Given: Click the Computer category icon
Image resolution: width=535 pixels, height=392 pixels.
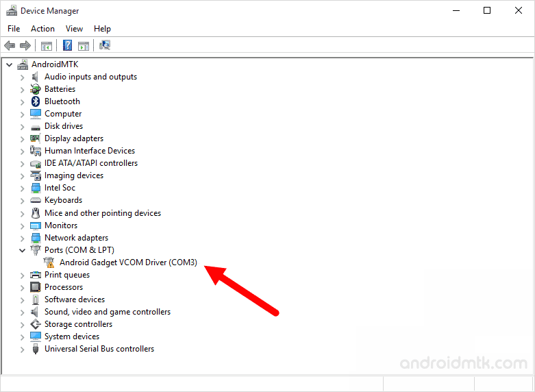Looking at the screenshot, I should [36, 114].
